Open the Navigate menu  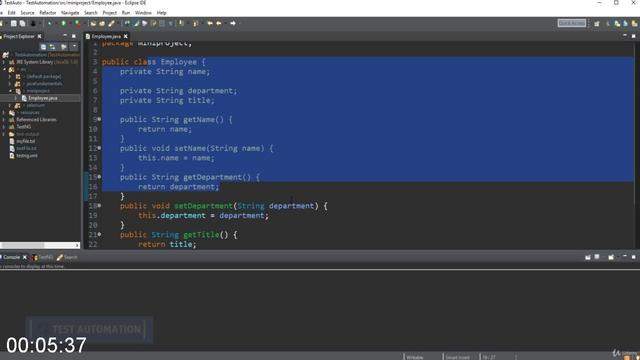(x=70, y=13)
